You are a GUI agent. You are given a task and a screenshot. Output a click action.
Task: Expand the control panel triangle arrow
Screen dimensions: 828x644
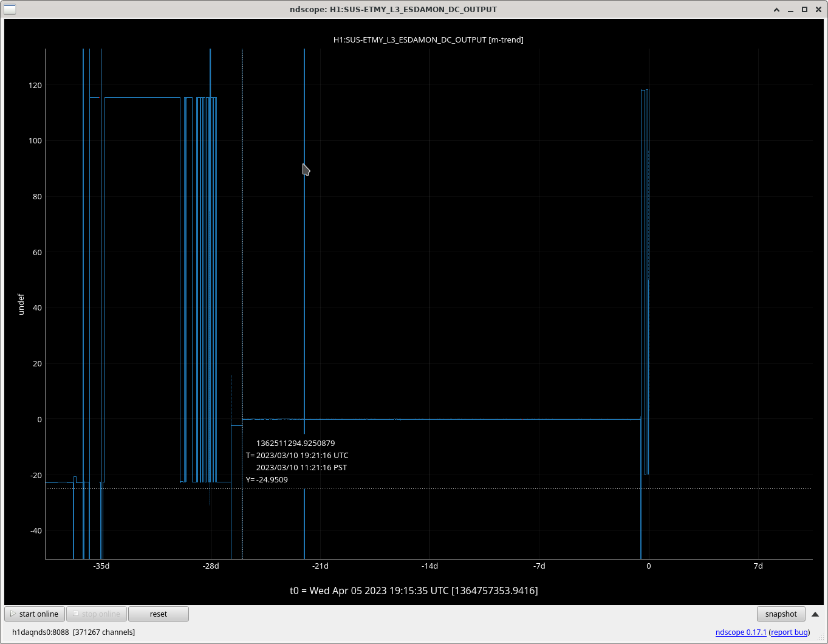coord(815,614)
